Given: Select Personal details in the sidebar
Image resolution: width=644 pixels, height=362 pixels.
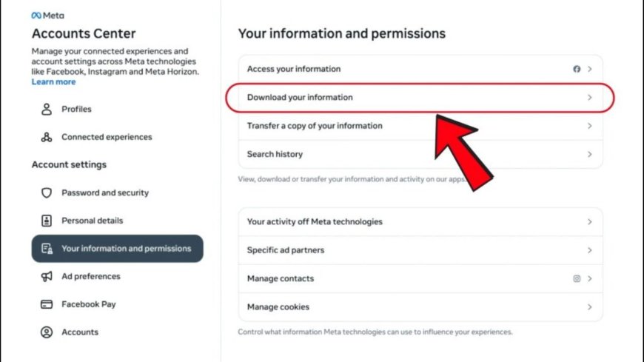Looking at the screenshot, I should 92,221.
